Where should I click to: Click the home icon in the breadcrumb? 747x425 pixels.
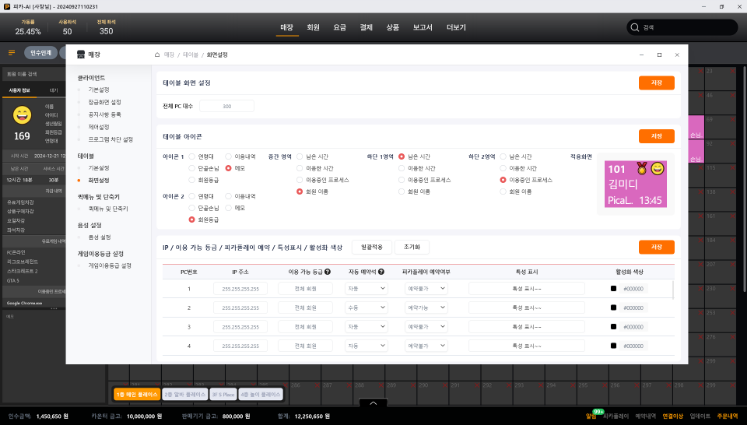[x=156, y=53]
